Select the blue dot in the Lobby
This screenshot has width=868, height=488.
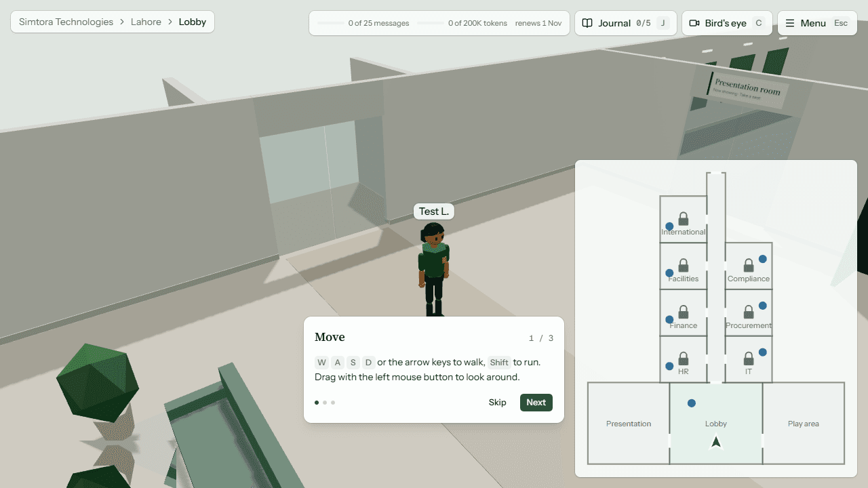coord(692,403)
